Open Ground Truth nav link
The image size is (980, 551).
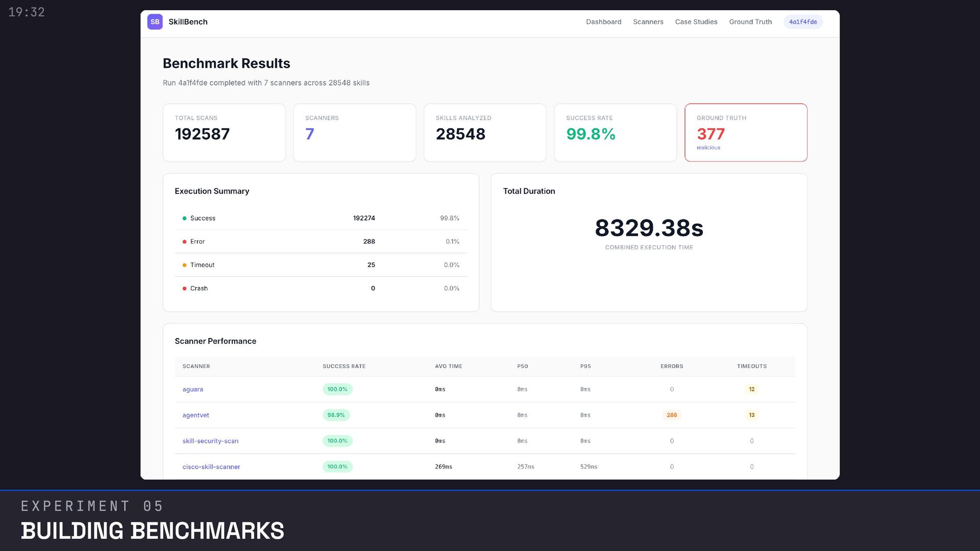pyautogui.click(x=750, y=22)
